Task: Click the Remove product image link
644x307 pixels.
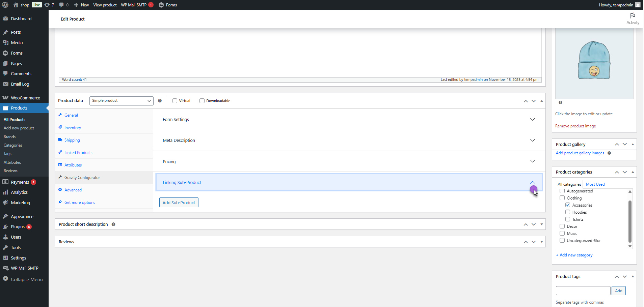Action: pos(575,126)
